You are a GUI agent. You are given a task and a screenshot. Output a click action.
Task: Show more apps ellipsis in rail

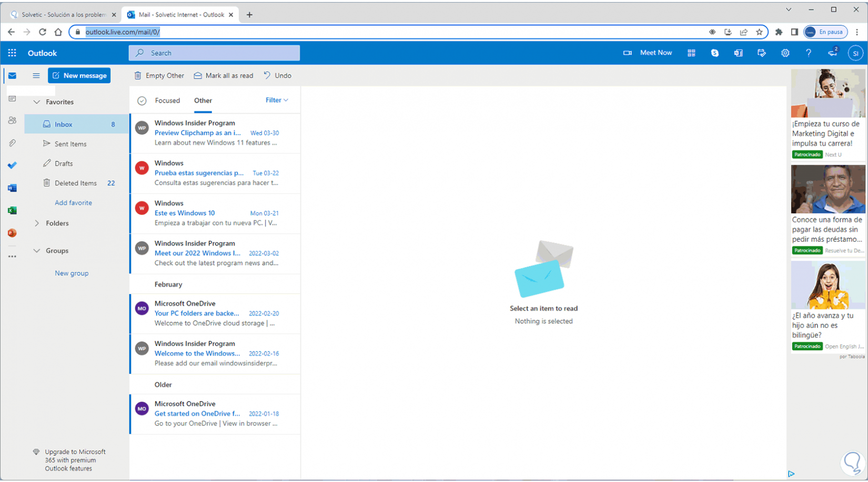coord(12,257)
